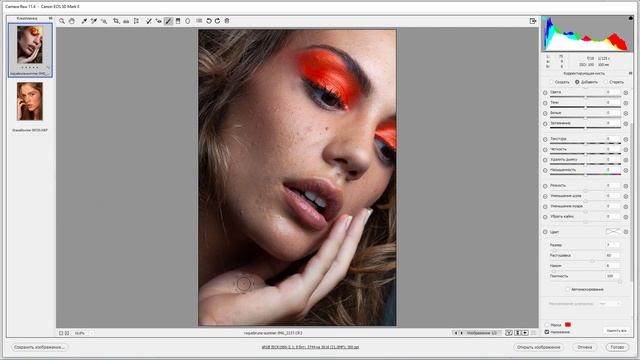Rotate image 90° counterclockwise
The image size is (640, 360).
click(x=209, y=21)
